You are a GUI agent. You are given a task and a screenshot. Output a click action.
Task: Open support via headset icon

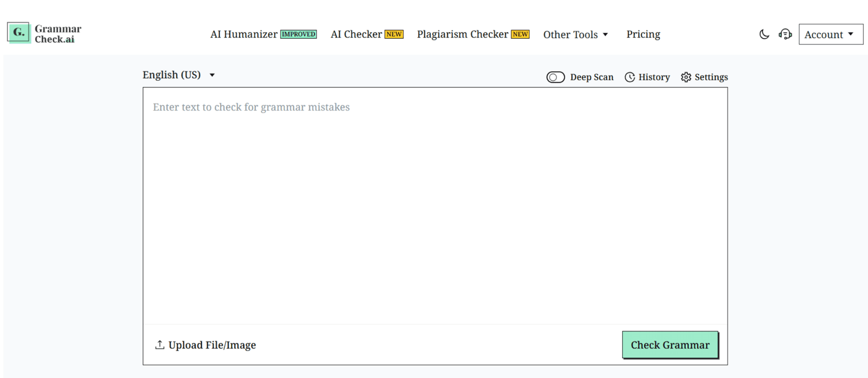coord(785,34)
